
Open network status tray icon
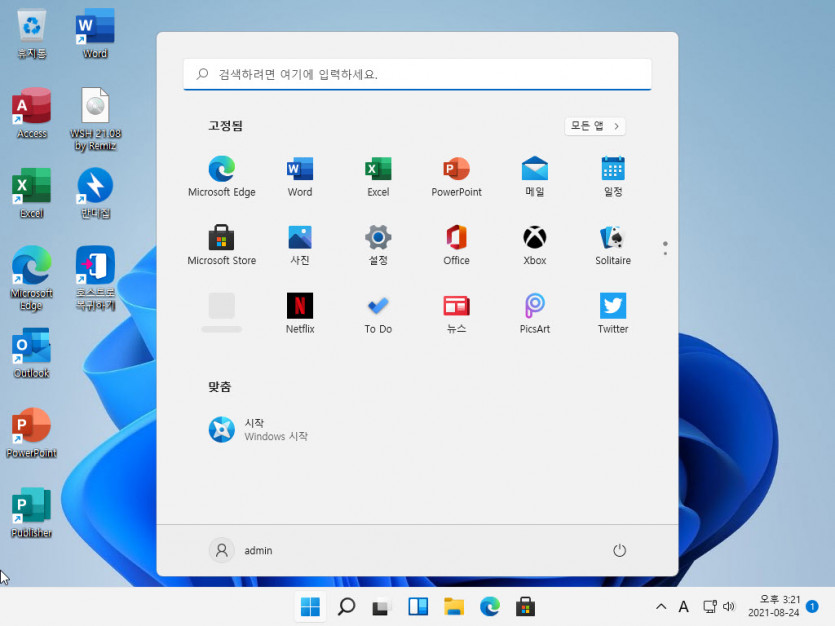pyautogui.click(x=709, y=606)
